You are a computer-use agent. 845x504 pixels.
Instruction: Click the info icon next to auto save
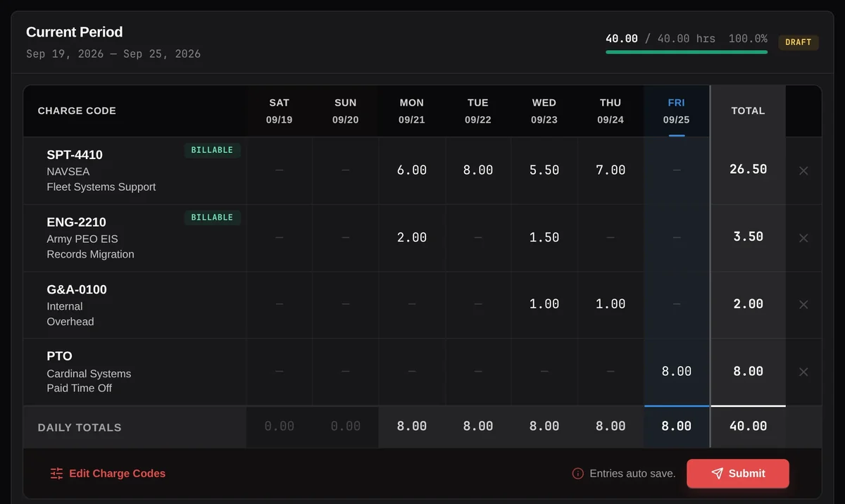click(x=578, y=474)
